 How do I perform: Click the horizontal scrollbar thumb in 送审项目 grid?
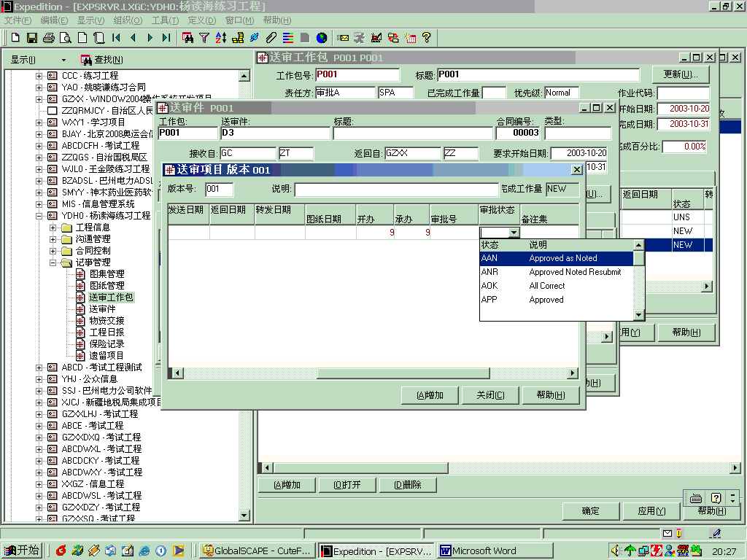(x=403, y=373)
